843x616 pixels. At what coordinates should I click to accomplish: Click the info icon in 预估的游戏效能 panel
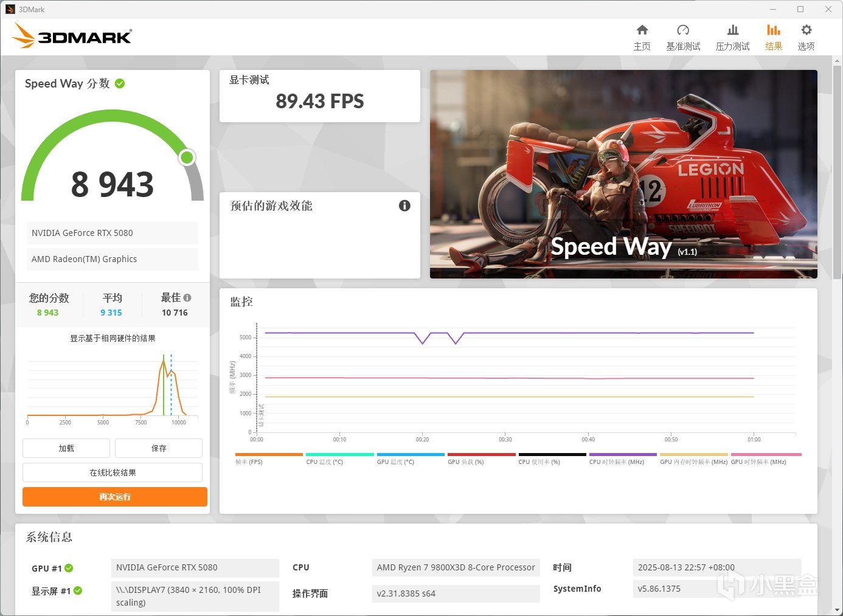404,206
